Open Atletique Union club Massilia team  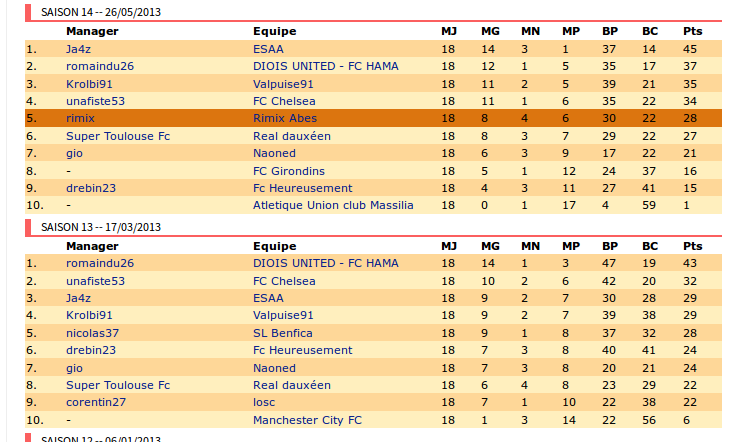coord(333,205)
